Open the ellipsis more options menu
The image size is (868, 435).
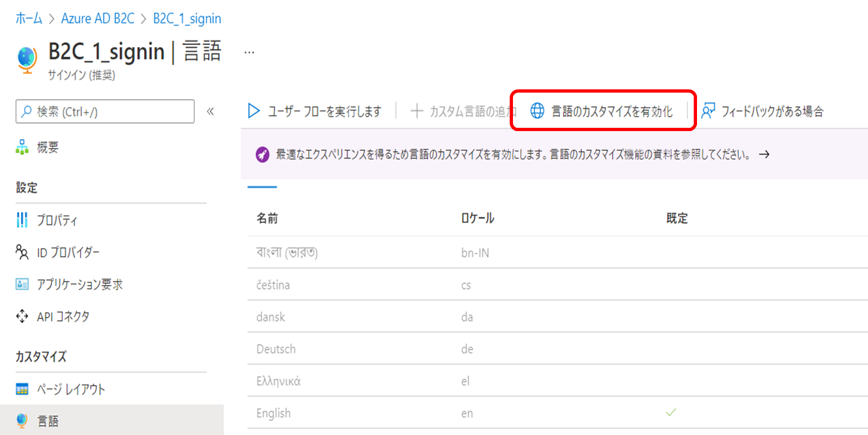point(249,52)
